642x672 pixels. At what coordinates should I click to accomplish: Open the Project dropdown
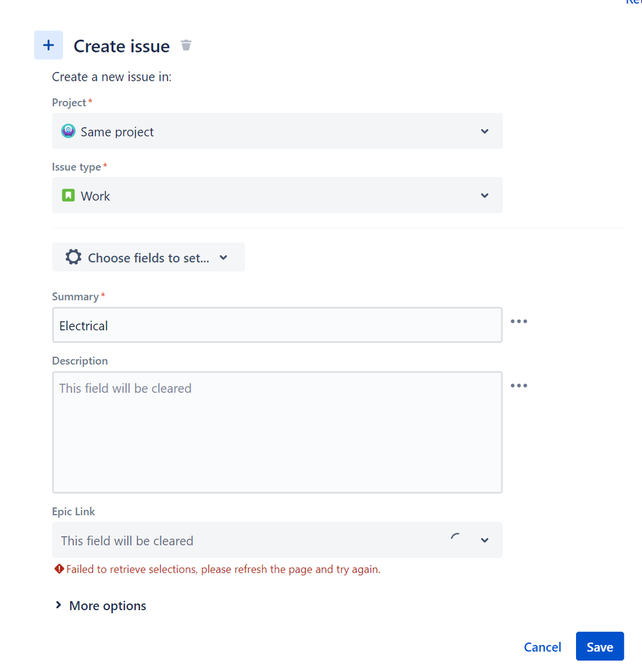pos(484,131)
